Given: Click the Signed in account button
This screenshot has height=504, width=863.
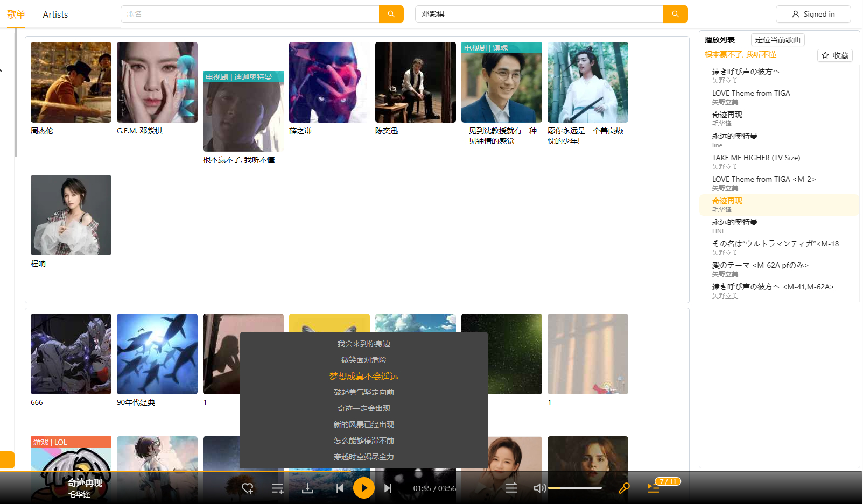Looking at the screenshot, I should coord(813,14).
